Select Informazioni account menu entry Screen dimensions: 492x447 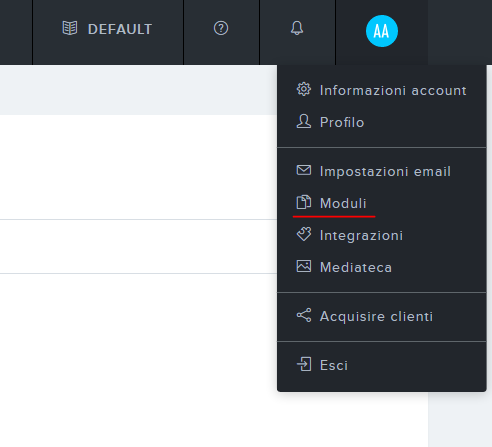point(382,90)
